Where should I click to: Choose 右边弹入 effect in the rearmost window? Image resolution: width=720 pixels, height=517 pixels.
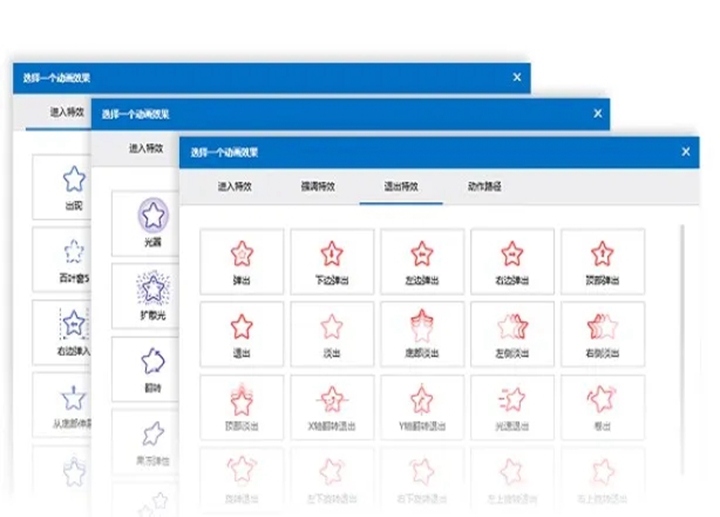click(x=62, y=332)
